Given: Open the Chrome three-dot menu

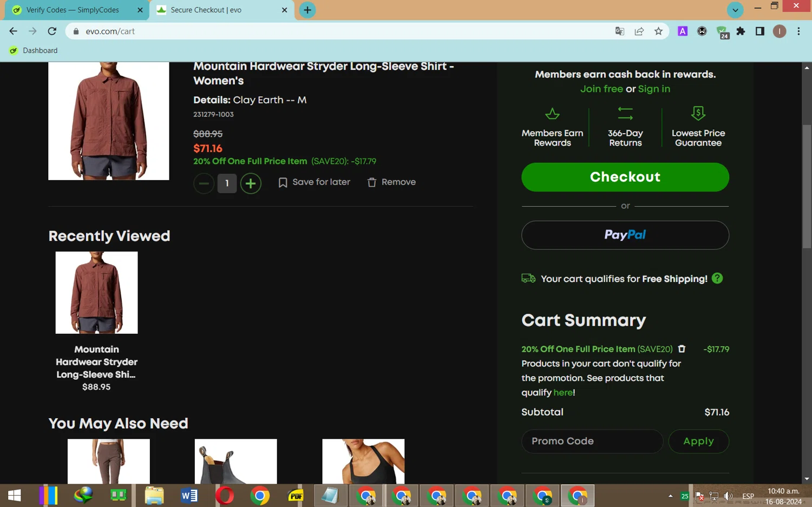Looking at the screenshot, I should [798, 31].
